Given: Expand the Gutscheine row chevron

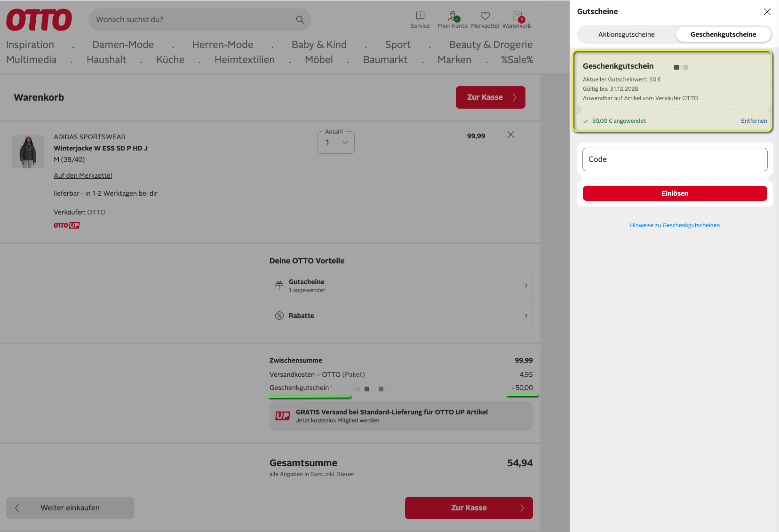Looking at the screenshot, I should point(526,286).
